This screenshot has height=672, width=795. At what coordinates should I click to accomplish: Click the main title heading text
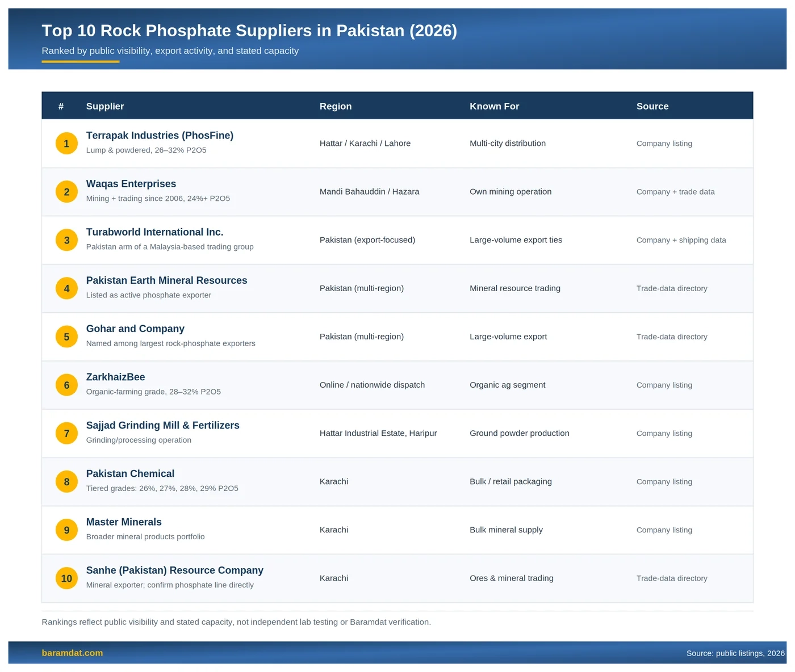coord(249,30)
